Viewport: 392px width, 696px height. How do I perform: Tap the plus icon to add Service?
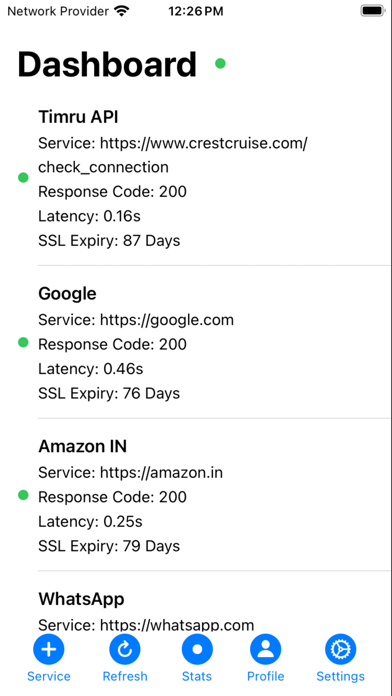pyautogui.click(x=49, y=649)
